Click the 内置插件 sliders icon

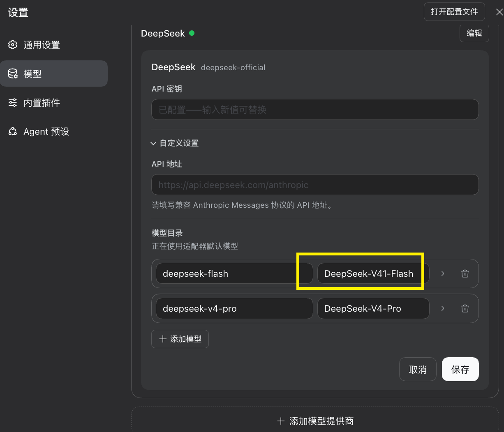point(13,103)
